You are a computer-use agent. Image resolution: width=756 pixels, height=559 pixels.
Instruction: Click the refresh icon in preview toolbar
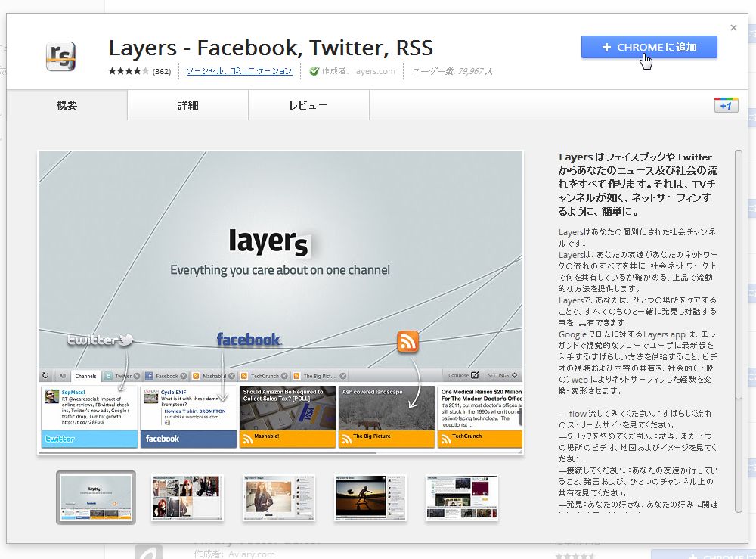[46, 375]
